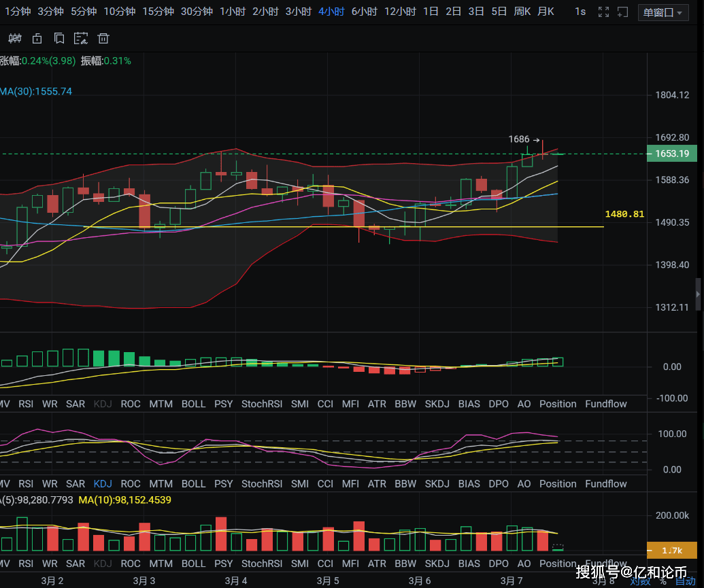Select Position in the row with KDJ highlighted
Viewport: 704px width, 588px height.
(x=558, y=484)
